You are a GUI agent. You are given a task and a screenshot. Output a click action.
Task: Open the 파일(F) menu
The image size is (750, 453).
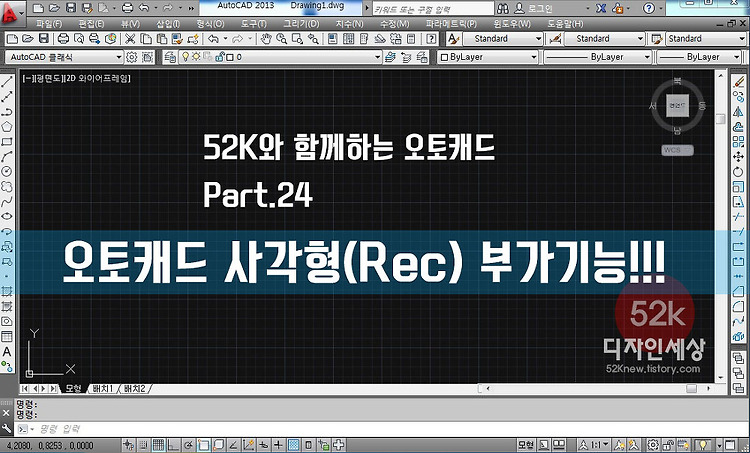(49, 23)
